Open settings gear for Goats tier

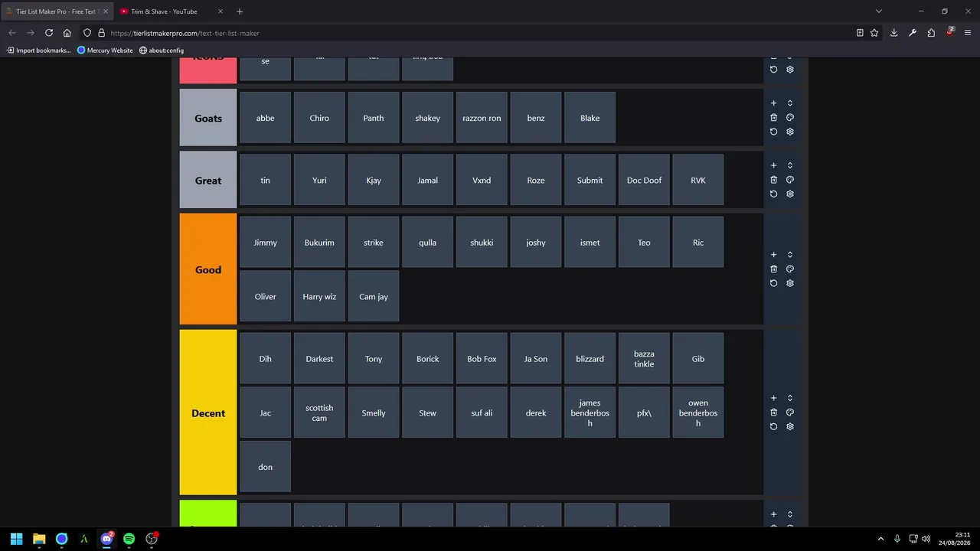[x=790, y=132]
